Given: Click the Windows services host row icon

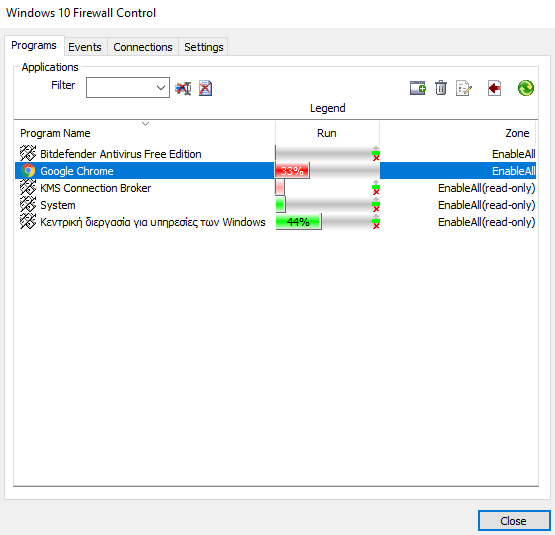Looking at the screenshot, I should tap(28, 221).
